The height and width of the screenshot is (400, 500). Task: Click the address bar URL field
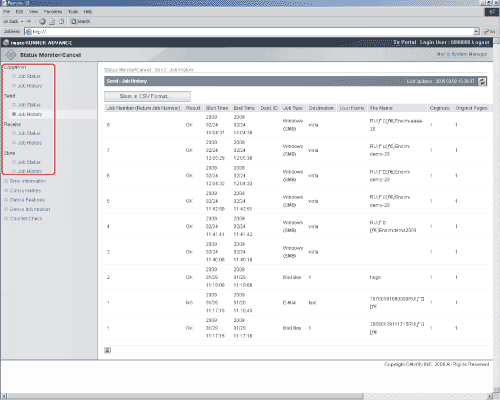coord(253,32)
